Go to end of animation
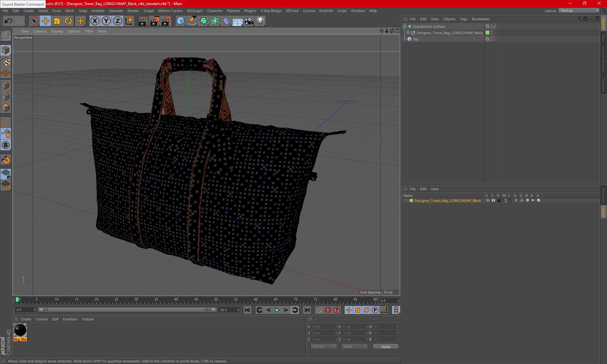 point(307,310)
